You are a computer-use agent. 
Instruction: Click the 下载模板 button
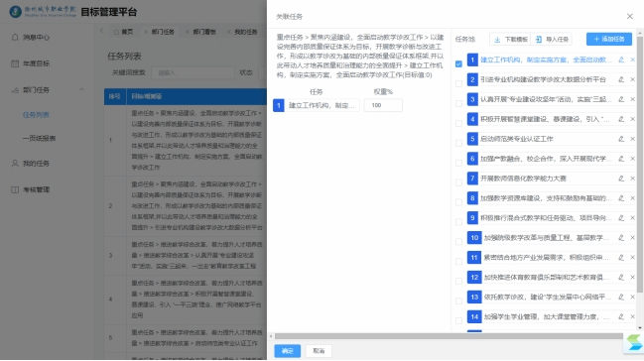[510, 40]
